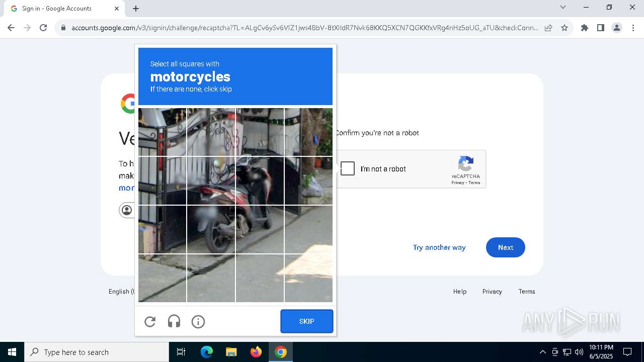
Task: Open File Explorer from taskbar
Action: pos(231,352)
